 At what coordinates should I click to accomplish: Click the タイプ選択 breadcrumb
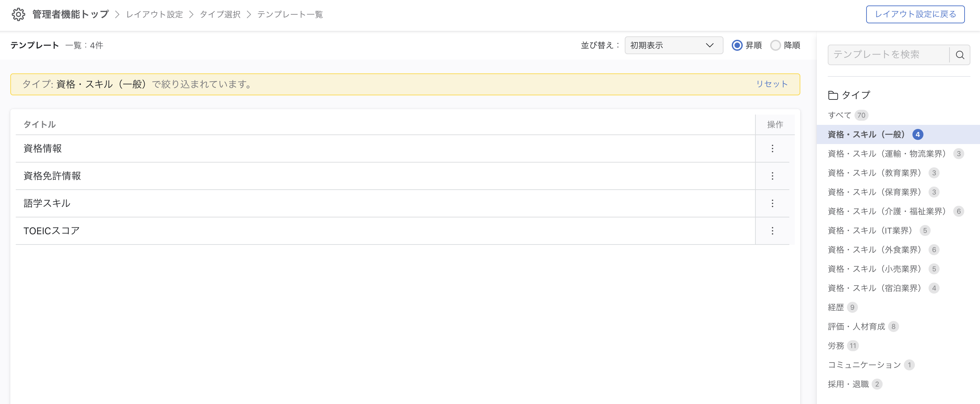pos(220,14)
